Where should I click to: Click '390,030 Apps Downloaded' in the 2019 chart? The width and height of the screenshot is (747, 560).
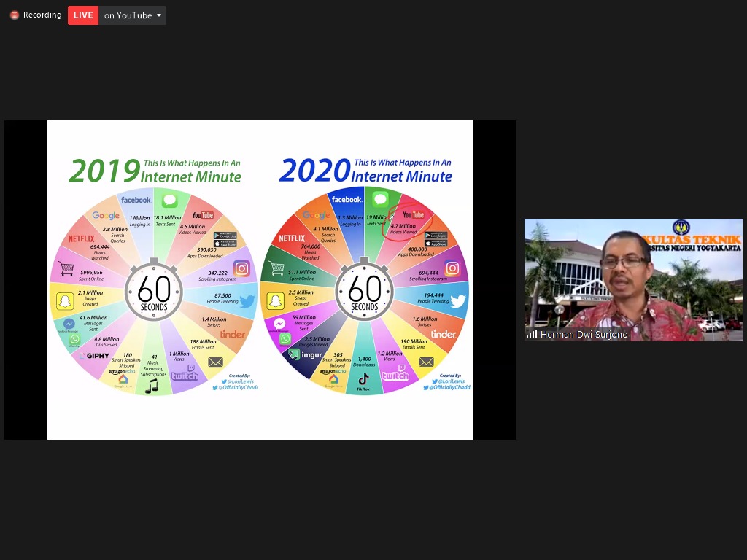coord(205,253)
